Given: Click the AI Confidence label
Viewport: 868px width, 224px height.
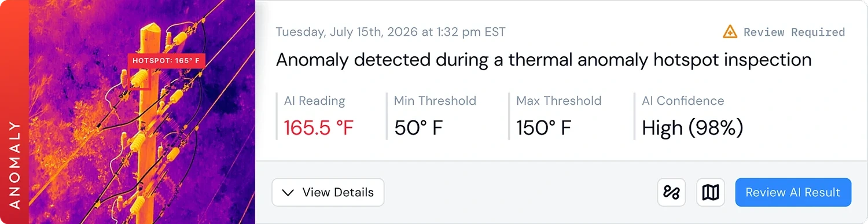Looking at the screenshot, I should 683,101.
